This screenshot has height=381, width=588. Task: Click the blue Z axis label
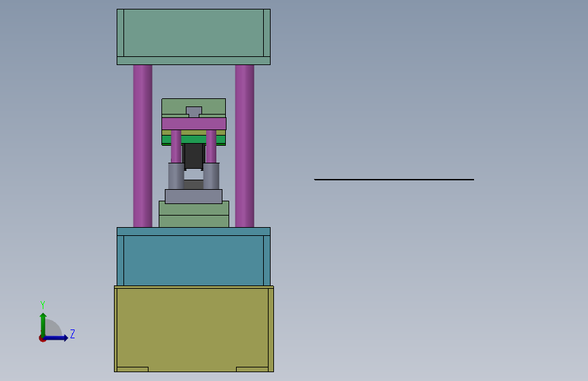point(73,334)
